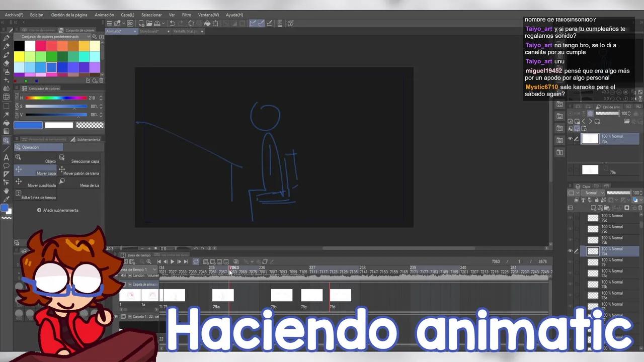Viewport: 644px width, 362px height.
Task: Open the Animación menu
Action: tap(105, 15)
